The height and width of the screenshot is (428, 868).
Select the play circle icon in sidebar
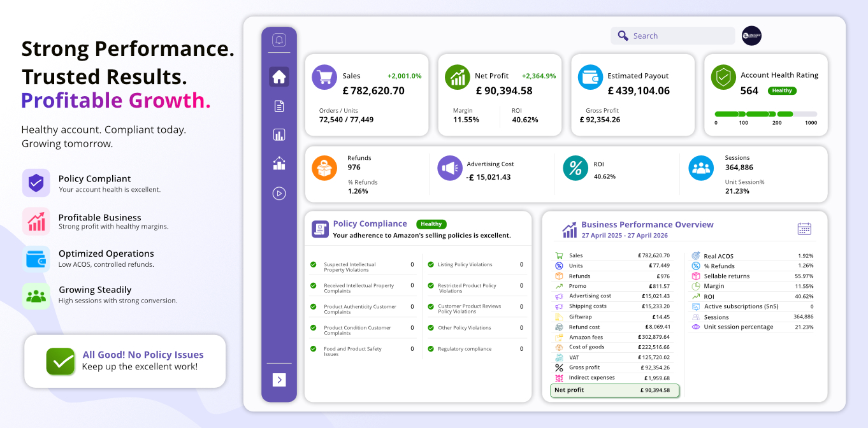click(279, 193)
